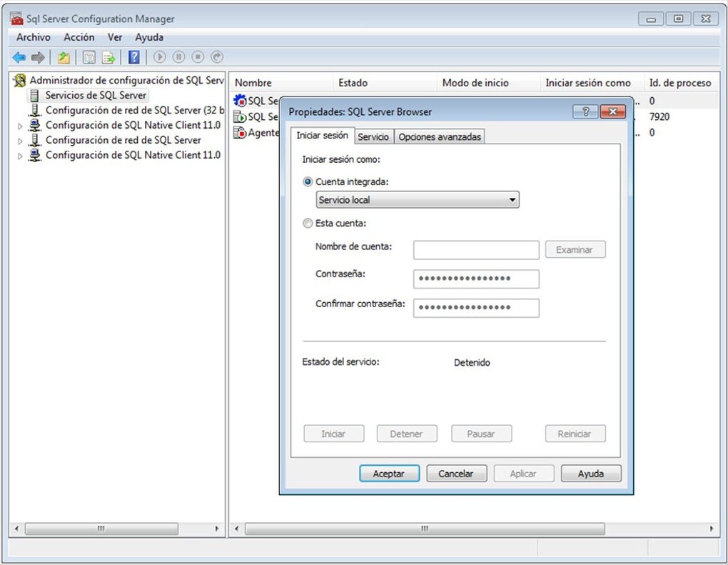Screen dimensions: 728x565
Task: Click the Detener service button
Action: 407,434
